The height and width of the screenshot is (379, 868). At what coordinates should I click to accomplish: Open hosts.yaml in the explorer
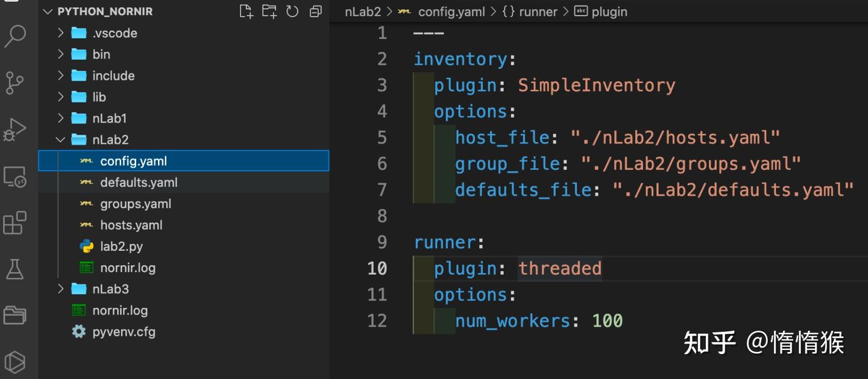pyautogui.click(x=131, y=225)
